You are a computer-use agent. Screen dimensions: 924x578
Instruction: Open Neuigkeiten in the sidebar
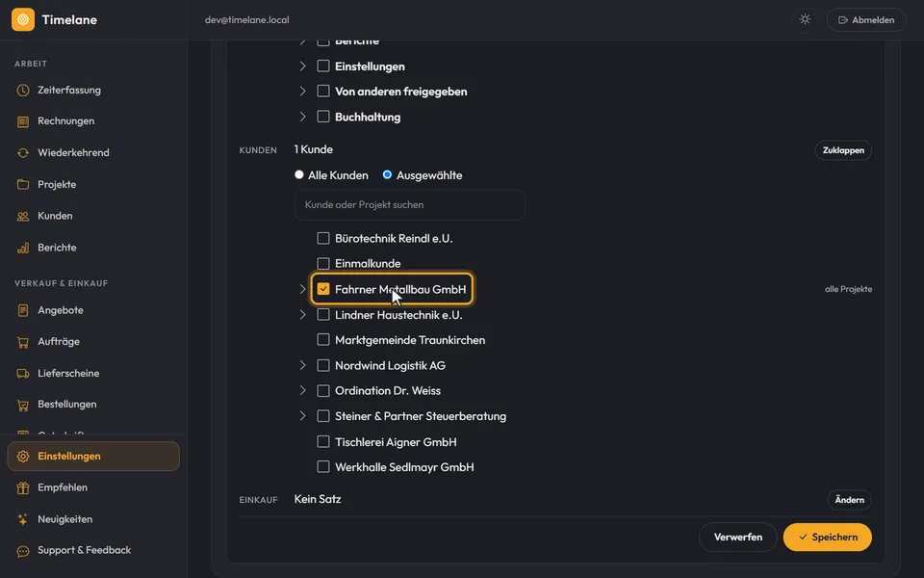pyautogui.click(x=93, y=519)
